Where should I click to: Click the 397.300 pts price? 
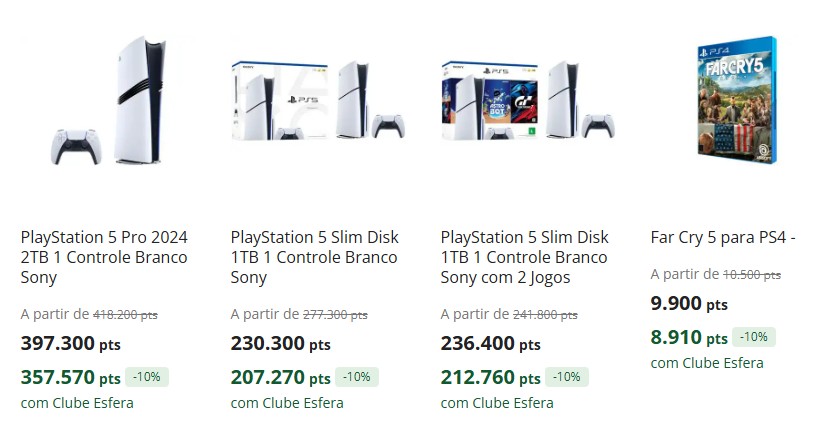tap(68, 344)
